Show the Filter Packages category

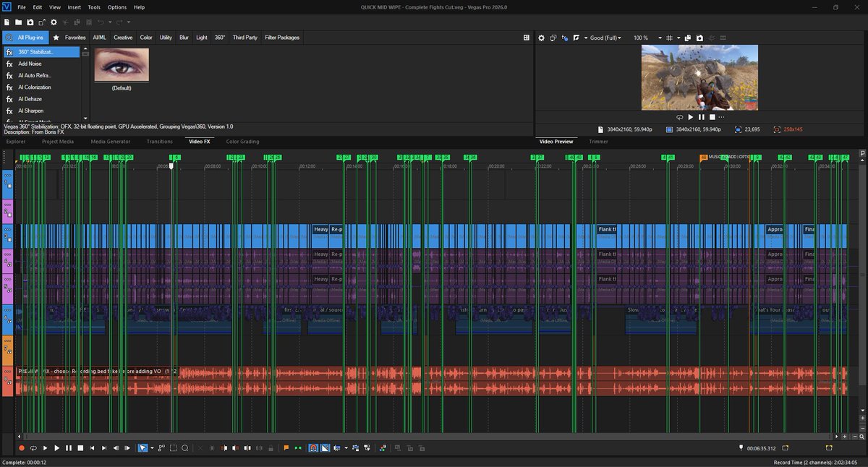tap(282, 38)
